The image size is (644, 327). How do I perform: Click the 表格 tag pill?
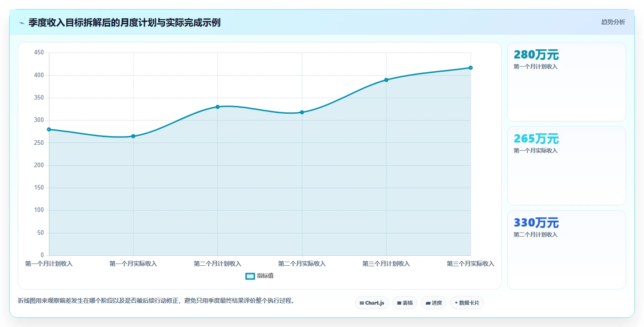[405, 303]
